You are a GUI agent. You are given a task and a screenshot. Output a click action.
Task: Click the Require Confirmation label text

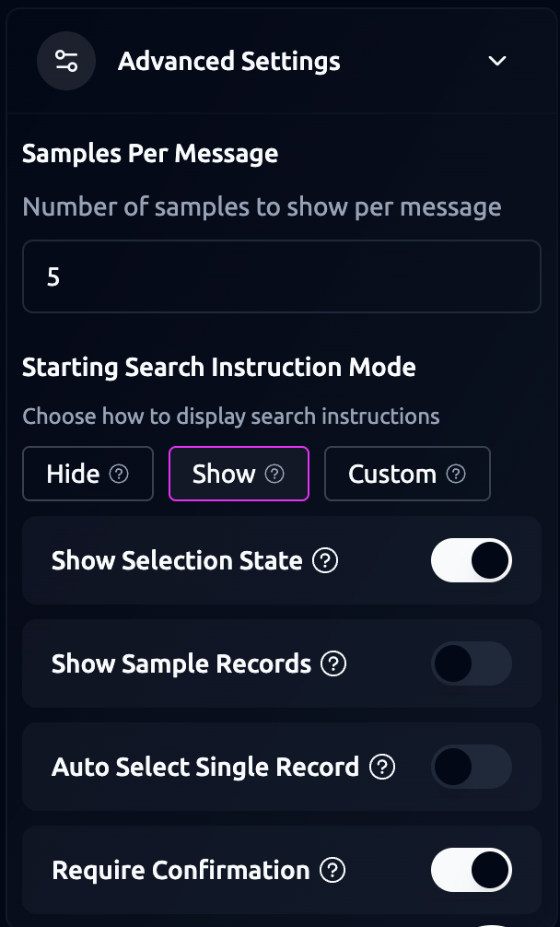[x=181, y=870]
